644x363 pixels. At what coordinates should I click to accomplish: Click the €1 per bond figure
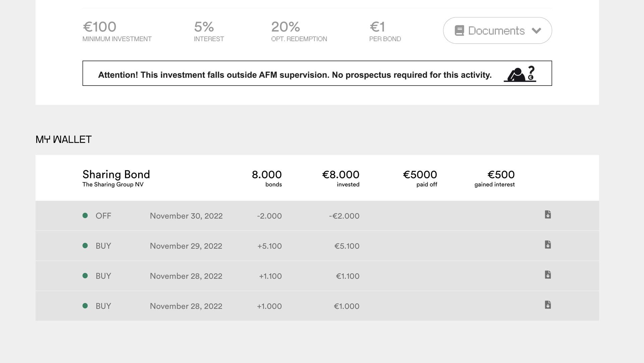[377, 27]
